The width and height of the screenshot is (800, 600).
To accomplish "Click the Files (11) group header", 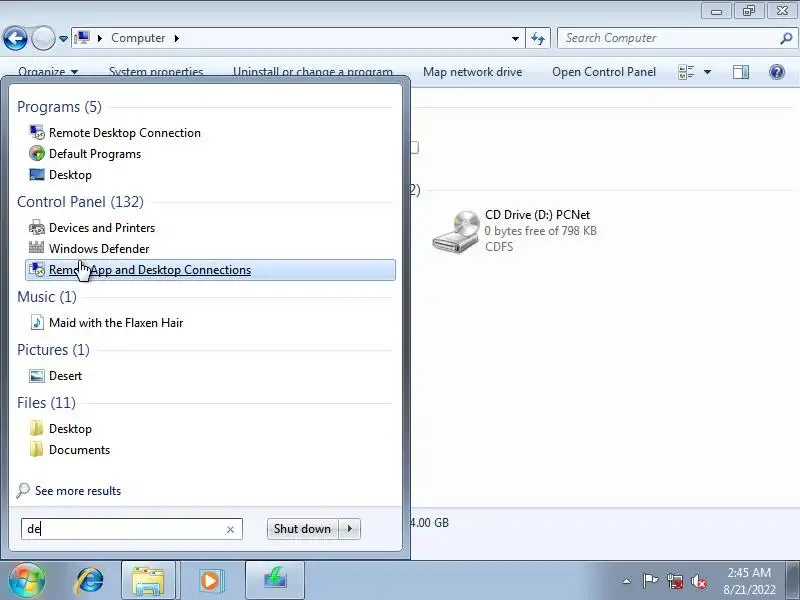I will pos(46,403).
